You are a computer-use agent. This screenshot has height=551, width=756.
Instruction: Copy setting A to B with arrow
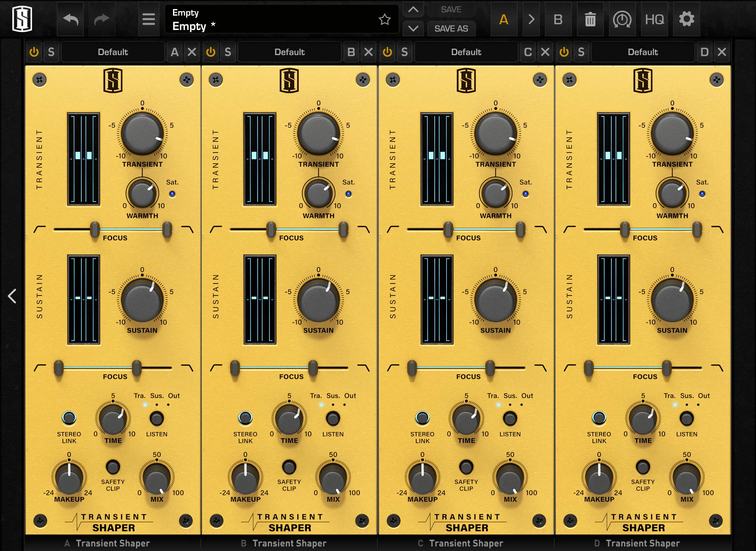(531, 19)
